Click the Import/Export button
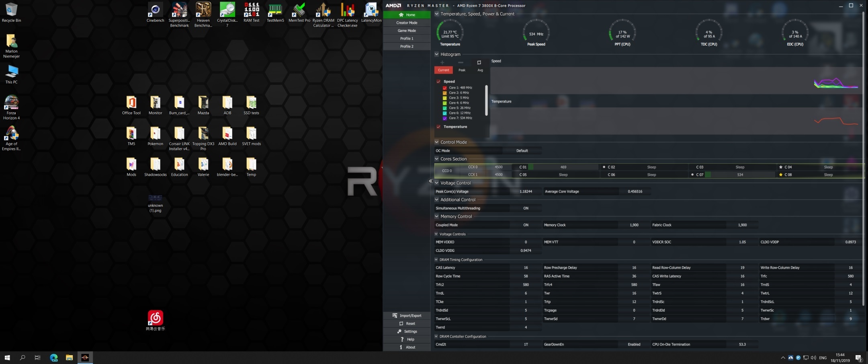The height and width of the screenshot is (364, 868). tap(407, 316)
